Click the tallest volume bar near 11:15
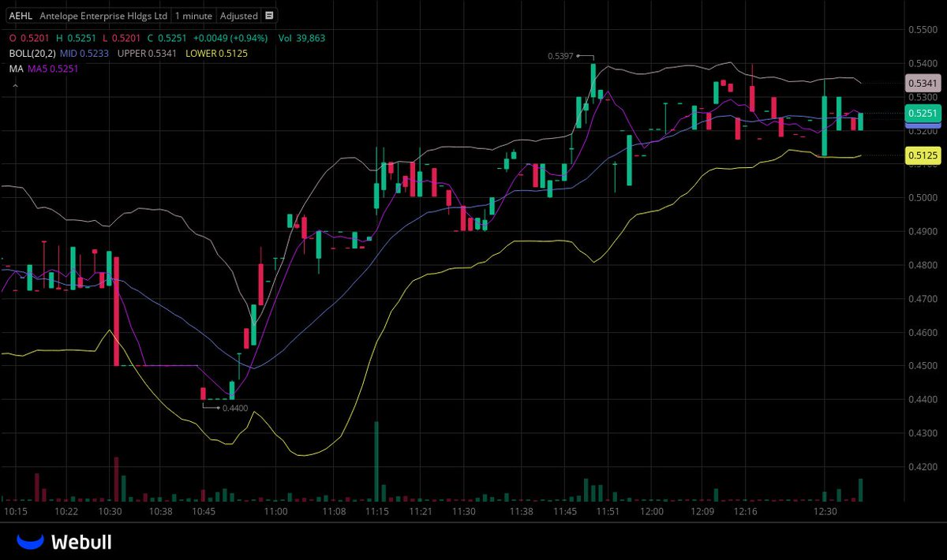Image resolution: width=947 pixels, height=560 pixels. [376, 461]
